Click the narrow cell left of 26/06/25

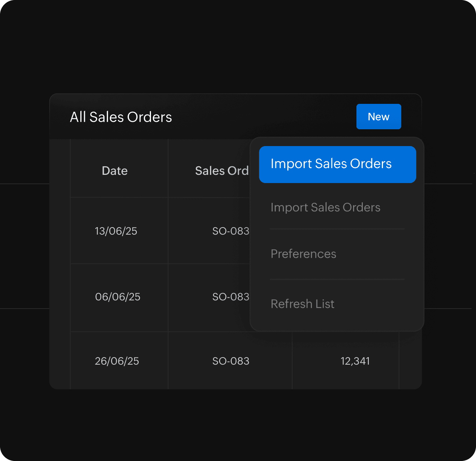click(x=60, y=361)
